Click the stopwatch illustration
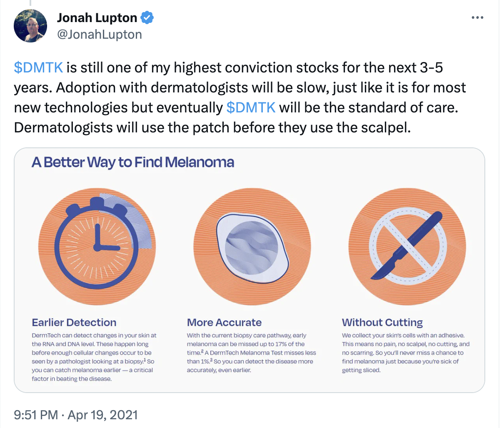 (97, 246)
